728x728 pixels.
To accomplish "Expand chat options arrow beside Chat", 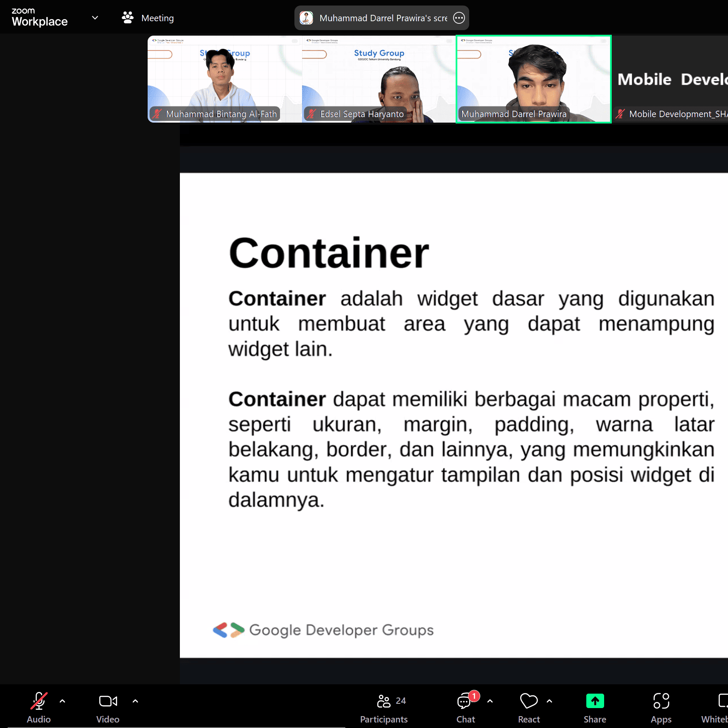I will pos(490,701).
